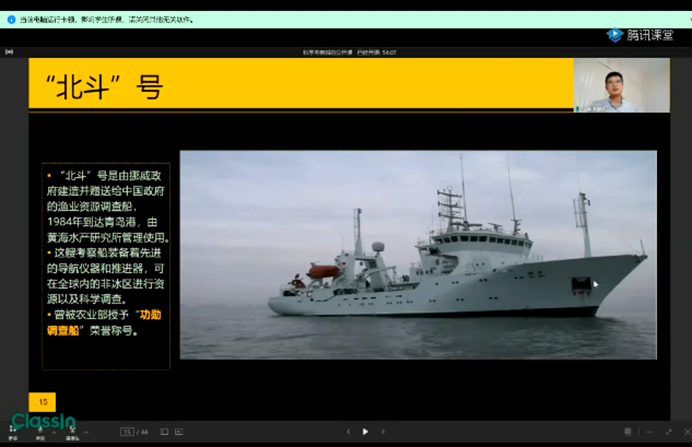Select the presenter webcam thumbnail
The image size is (692, 447).
[x=621, y=85]
